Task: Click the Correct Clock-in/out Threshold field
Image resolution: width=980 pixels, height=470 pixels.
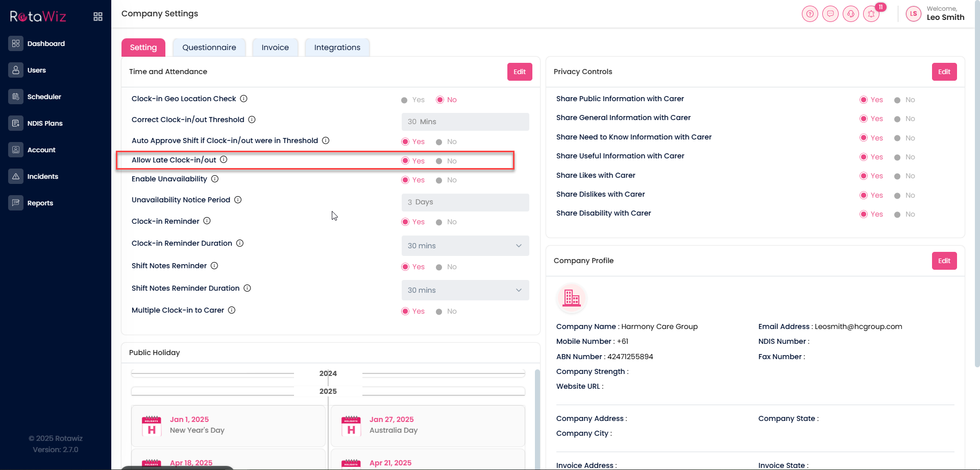Action: click(x=465, y=122)
